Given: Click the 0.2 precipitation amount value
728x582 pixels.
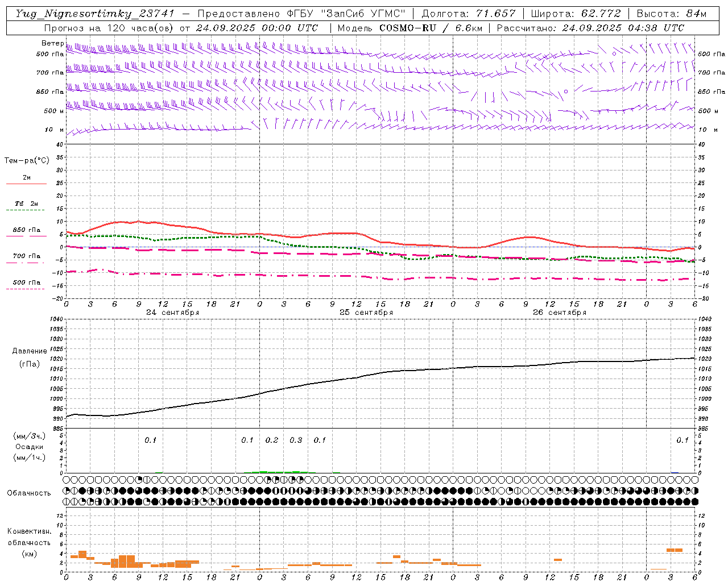Looking at the screenshot, I should click(272, 440).
